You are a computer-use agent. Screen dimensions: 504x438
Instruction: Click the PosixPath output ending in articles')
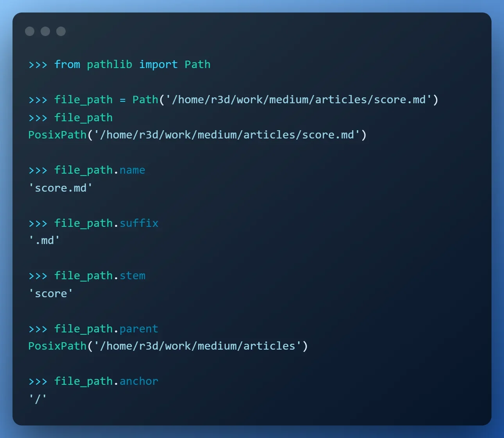(168, 346)
